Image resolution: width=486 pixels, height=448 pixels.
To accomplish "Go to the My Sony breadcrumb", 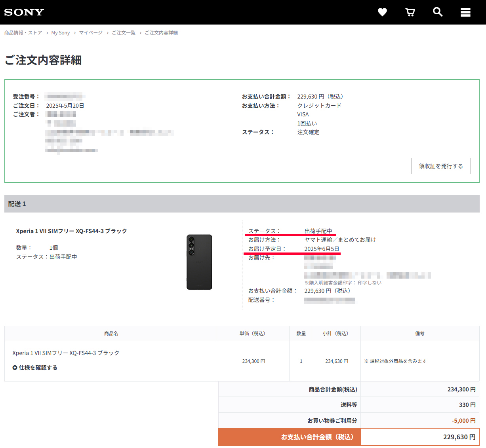I will (x=61, y=33).
